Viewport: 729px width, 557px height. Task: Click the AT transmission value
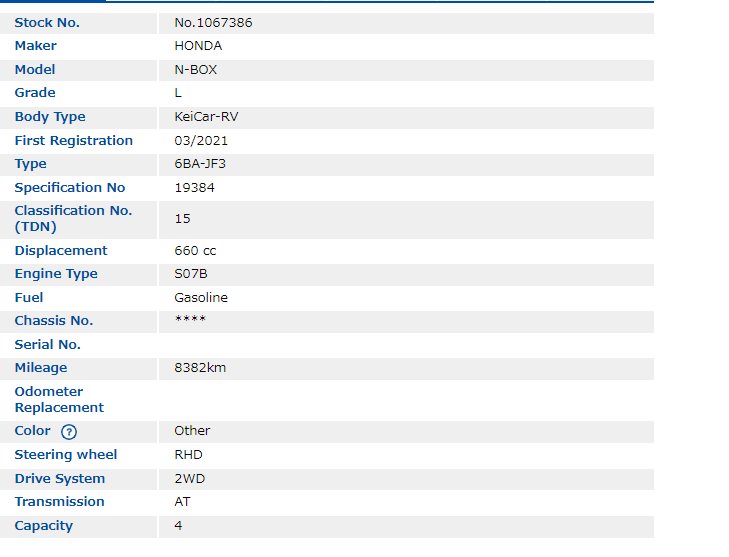tap(182, 502)
